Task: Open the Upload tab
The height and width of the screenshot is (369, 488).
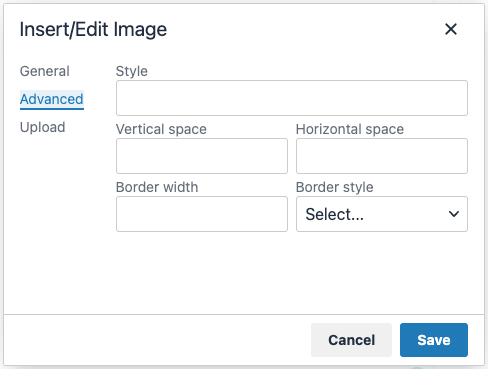Action: pyautogui.click(x=42, y=127)
